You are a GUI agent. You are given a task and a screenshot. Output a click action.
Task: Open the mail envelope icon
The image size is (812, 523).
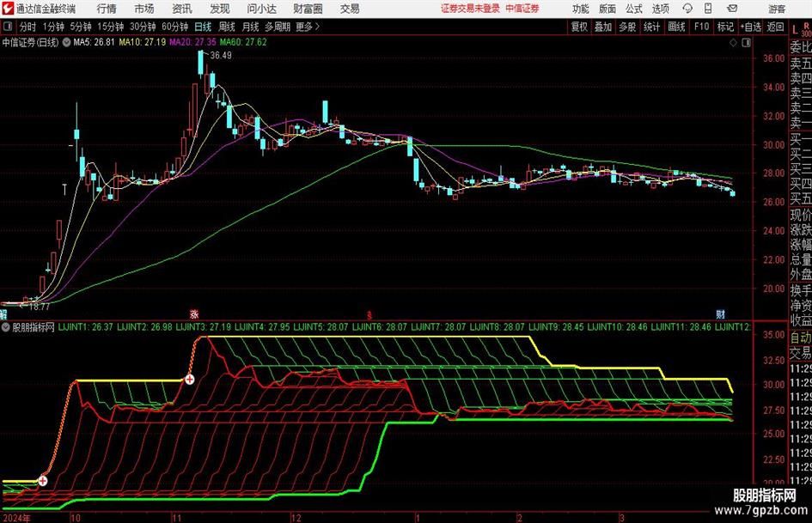click(732, 9)
